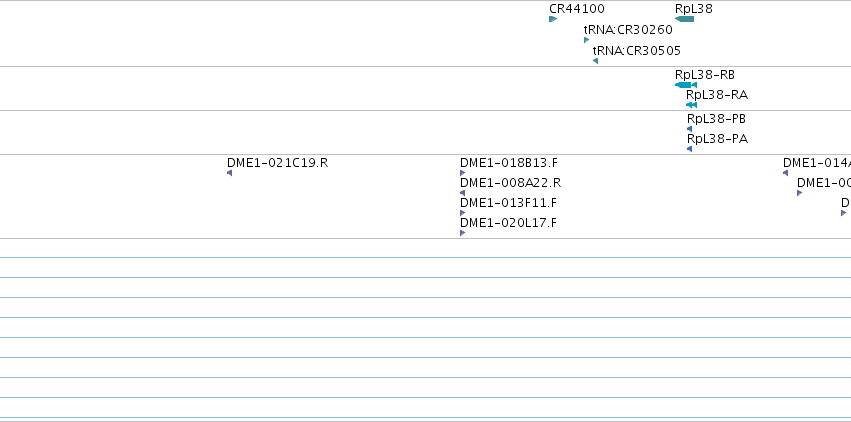Click the DME1-020L17.F purple arrow

pos(462,233)
